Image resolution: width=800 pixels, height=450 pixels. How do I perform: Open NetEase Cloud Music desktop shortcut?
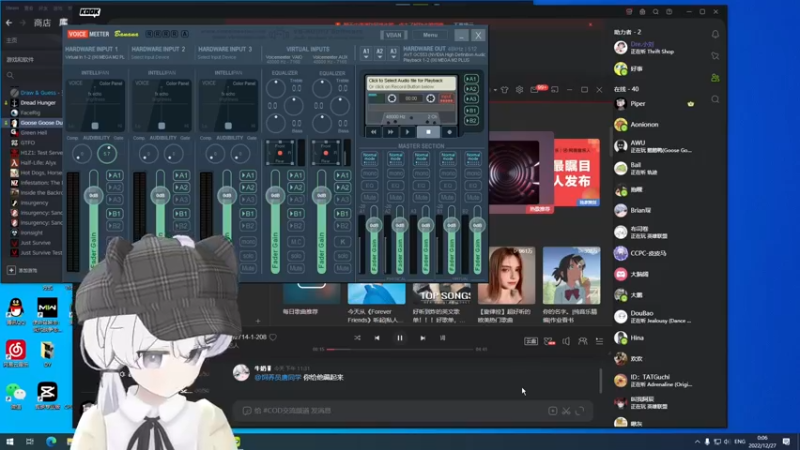pyautogui.click(x=15, y=354)
